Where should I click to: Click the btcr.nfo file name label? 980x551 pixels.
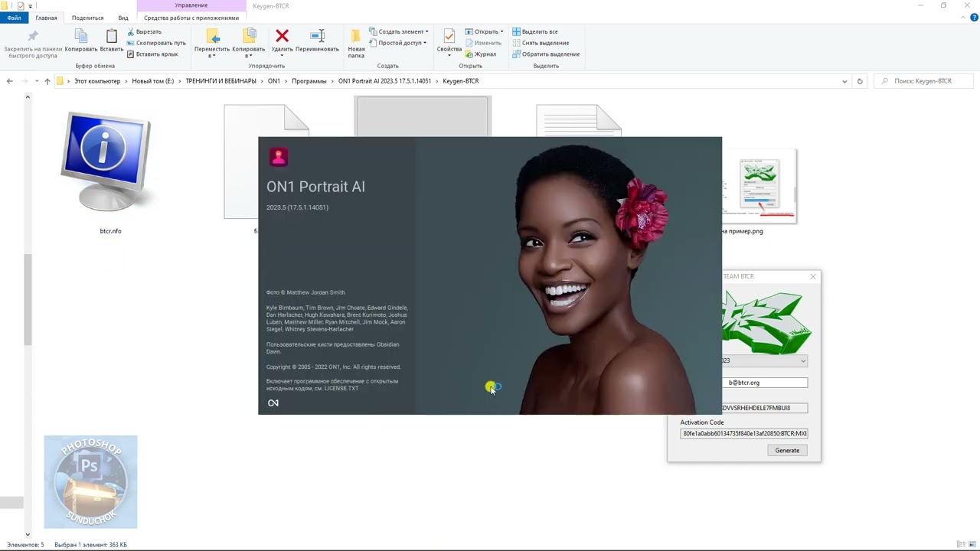pyautogui.click(x=110, y=231)
